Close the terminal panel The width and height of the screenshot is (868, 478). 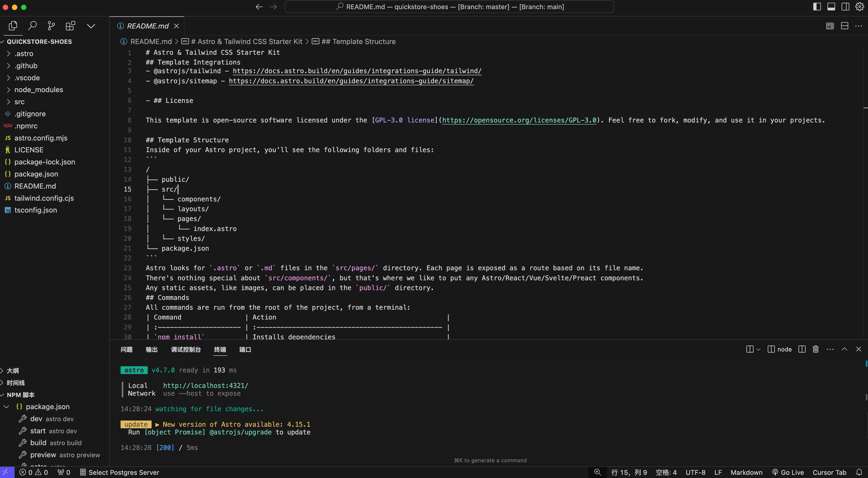pos(859,350)
